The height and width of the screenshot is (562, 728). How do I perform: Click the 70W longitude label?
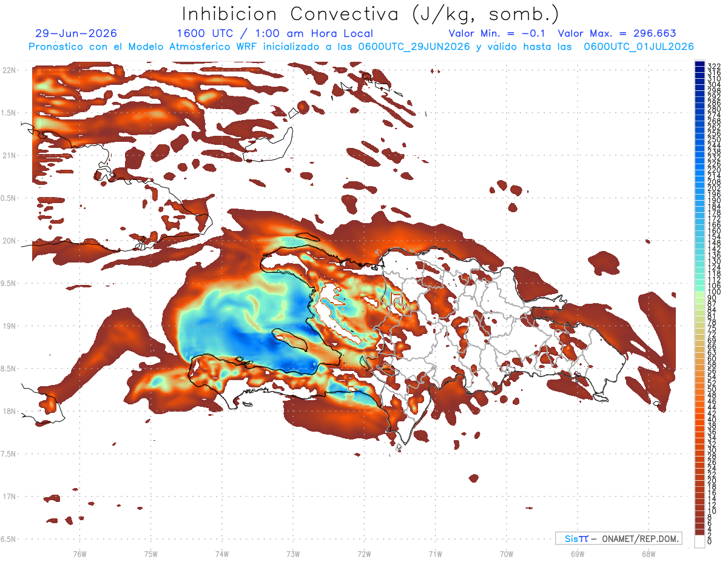(x=506, y=554)
